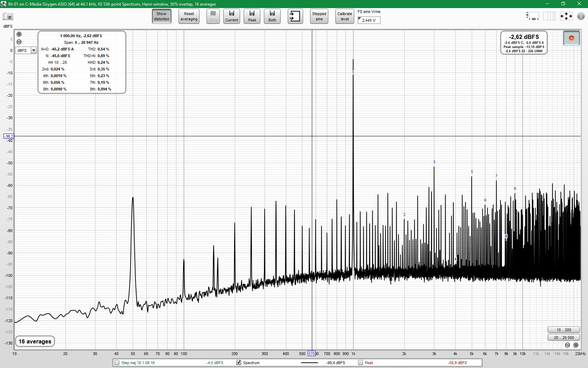Save the Peak trace

click(252, 16)
